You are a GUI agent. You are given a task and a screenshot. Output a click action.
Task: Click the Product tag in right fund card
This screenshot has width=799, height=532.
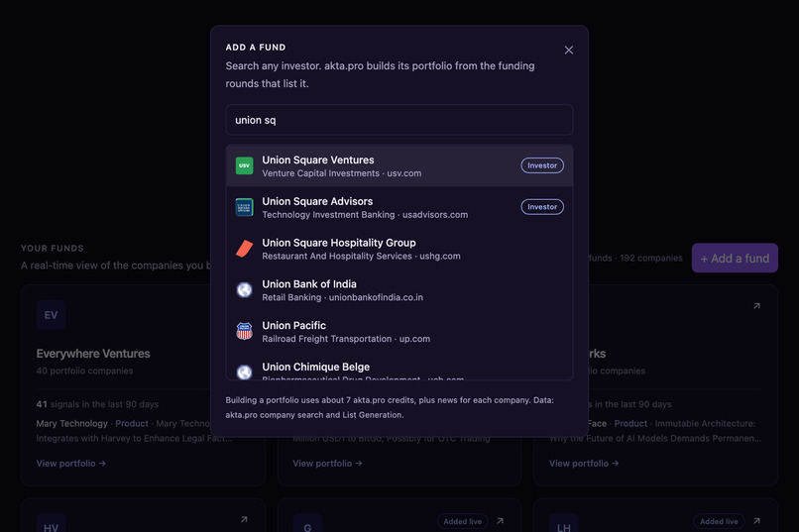point(630,424)
